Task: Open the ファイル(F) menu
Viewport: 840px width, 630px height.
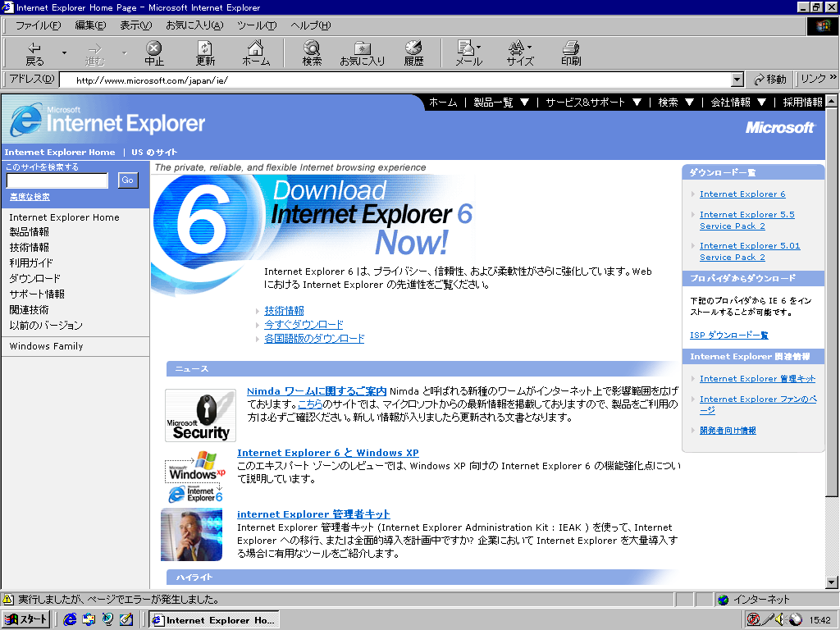Action: coord(38,25)
